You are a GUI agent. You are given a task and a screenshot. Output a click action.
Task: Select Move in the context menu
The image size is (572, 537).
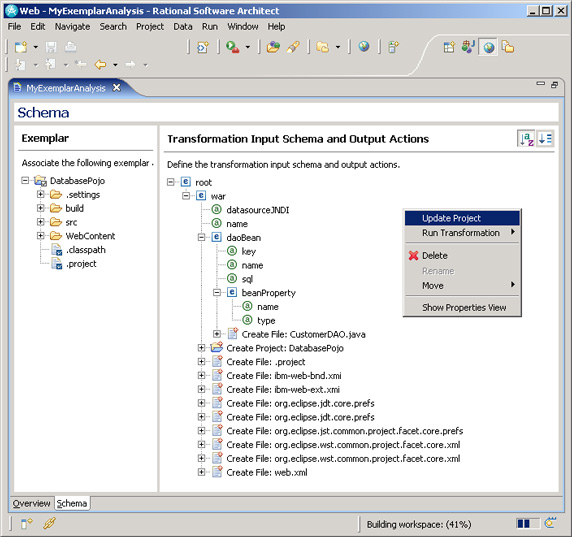tap(462, 285)
